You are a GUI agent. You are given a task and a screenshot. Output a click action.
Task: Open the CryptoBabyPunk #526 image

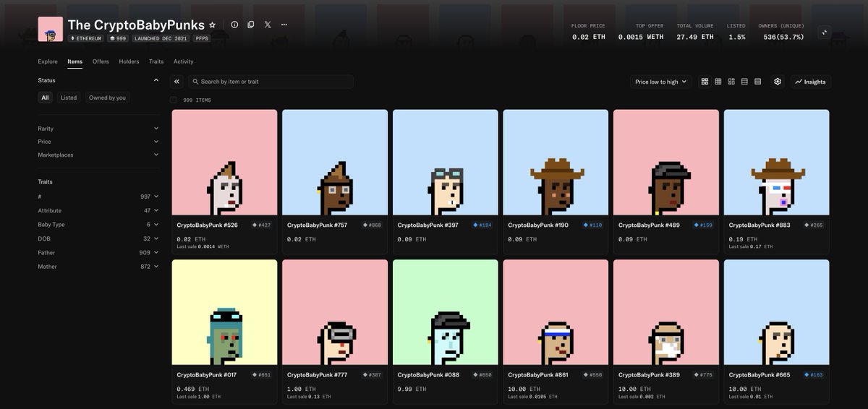224,162
